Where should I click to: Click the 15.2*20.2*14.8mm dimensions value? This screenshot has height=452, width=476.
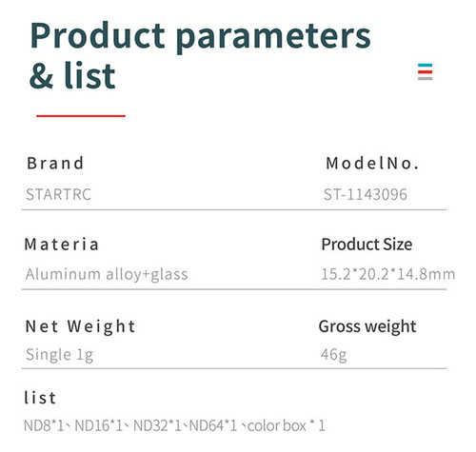pos(388,274)
